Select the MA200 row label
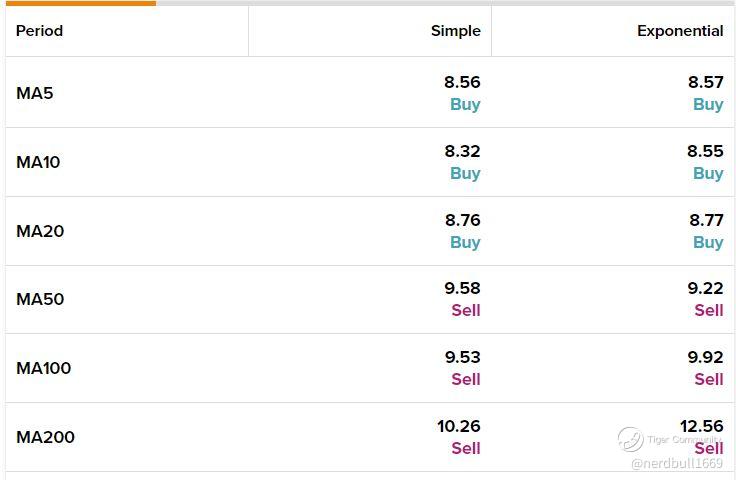This screenshot has width=736, height=480. 46,437
